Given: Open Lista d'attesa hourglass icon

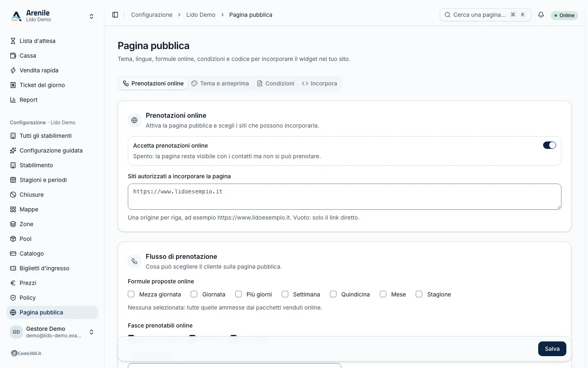Looking at the screenshot, I should (x=13, y=41).
